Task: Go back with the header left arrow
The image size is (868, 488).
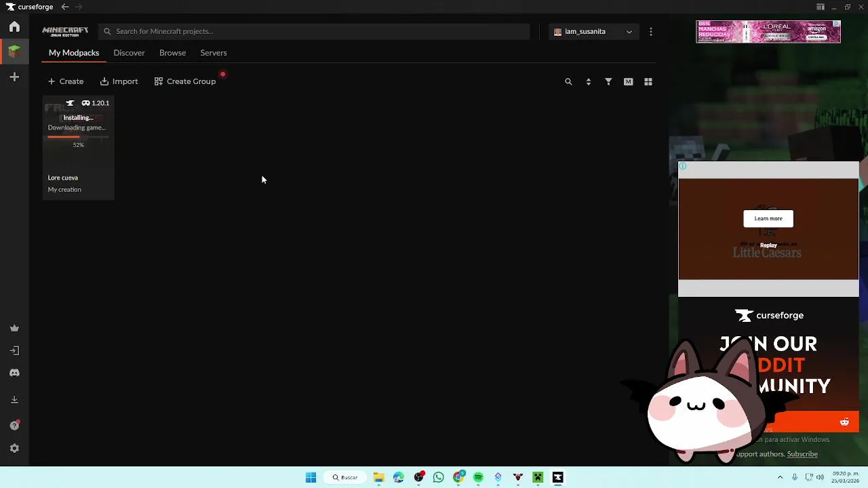Action: [64, 7]
